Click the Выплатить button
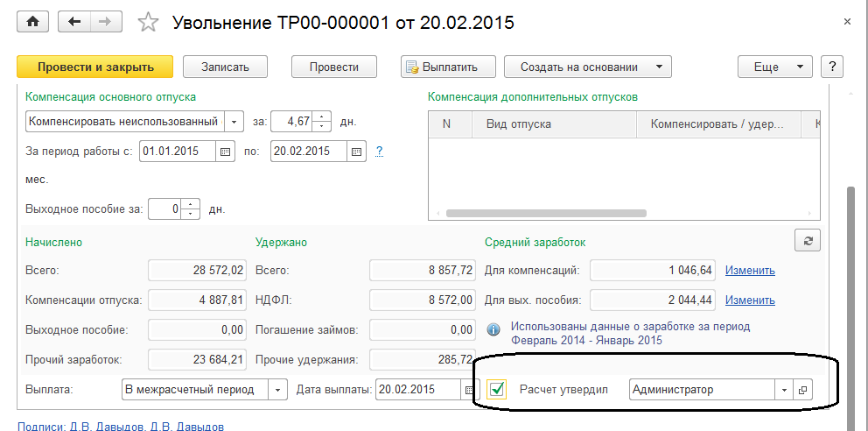 (x=448, y=67)
